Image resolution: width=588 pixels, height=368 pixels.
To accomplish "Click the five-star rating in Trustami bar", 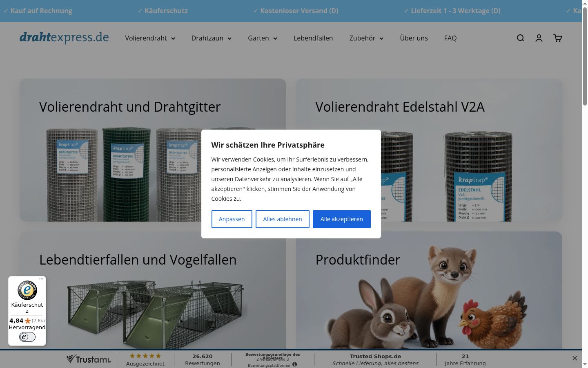I will click(145, 356).
